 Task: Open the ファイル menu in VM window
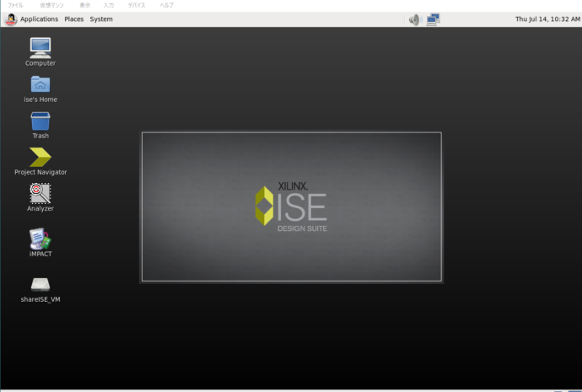pyautogui.click(x=15, y=5)
